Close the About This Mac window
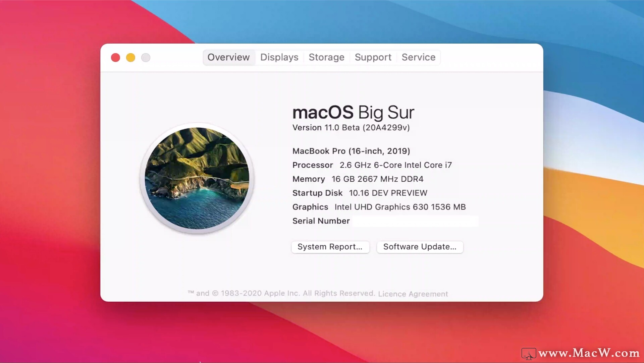The image size is (644, 363). point(115,58)
